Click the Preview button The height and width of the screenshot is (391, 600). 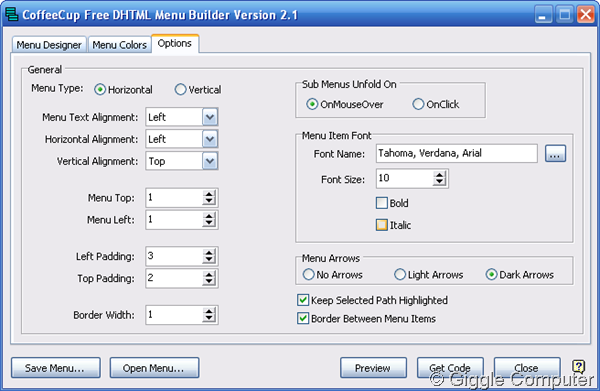373,368
